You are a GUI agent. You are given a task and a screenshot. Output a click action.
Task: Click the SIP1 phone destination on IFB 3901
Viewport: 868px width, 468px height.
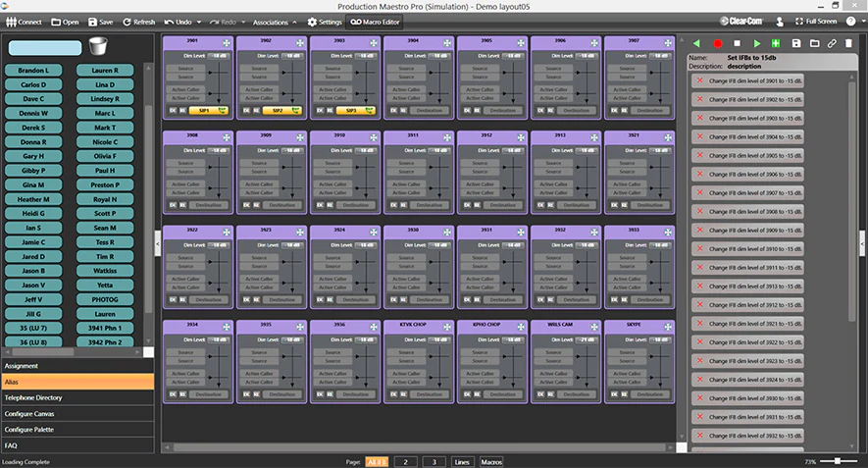209,111
